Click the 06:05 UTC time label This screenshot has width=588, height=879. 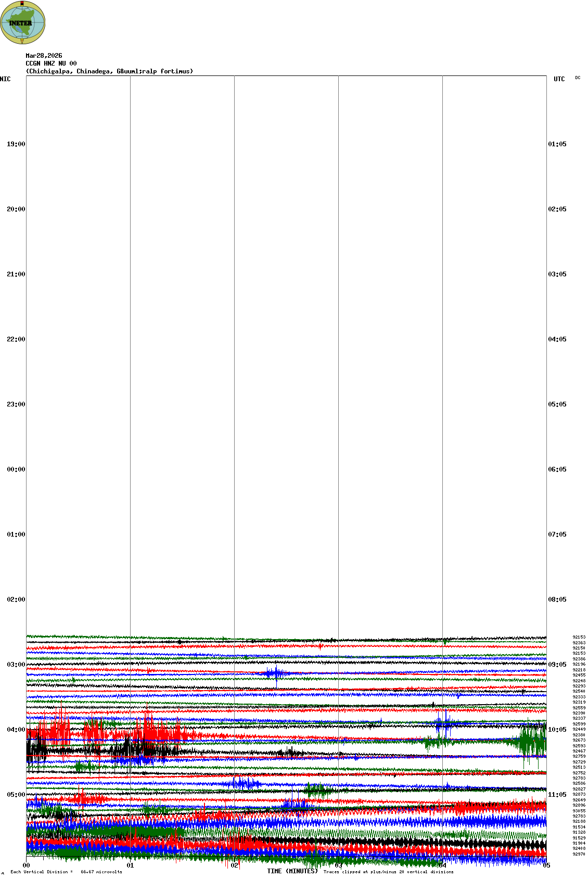point(557,469)
